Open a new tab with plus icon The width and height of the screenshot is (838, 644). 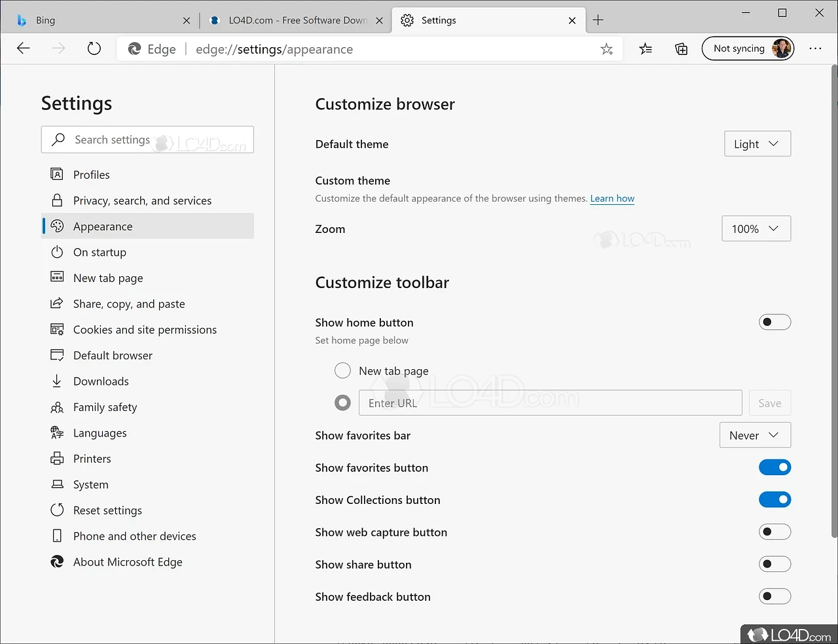tap(598, 20)
